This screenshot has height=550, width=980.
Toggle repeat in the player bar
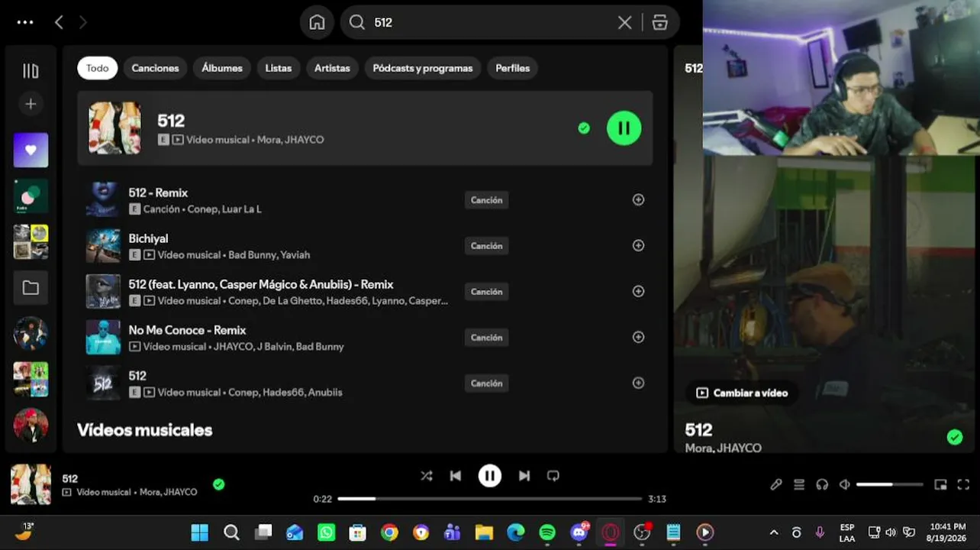coord(553,476)
